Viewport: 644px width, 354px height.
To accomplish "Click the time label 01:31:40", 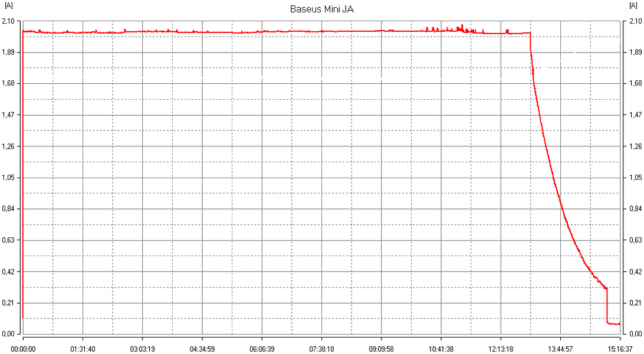I will (83, 349).
